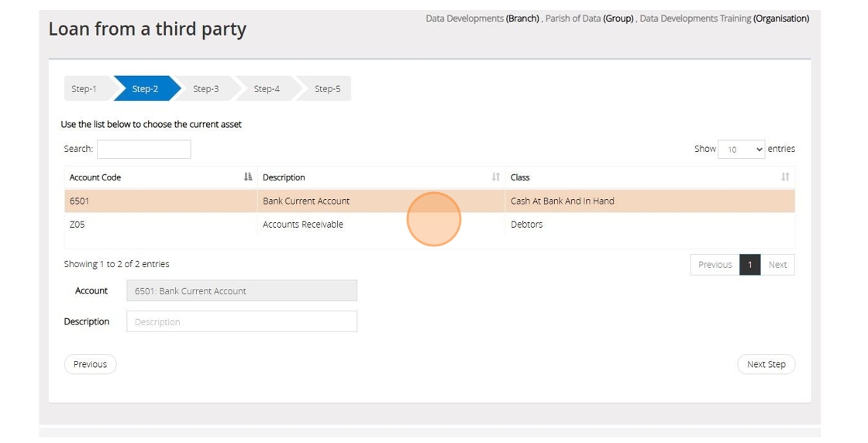
Task: Click the pagination Next button
Action: click(x=777, y=265)
